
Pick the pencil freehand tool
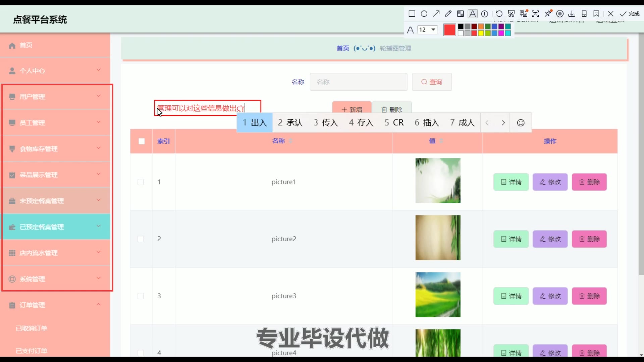tap(448, 14)
